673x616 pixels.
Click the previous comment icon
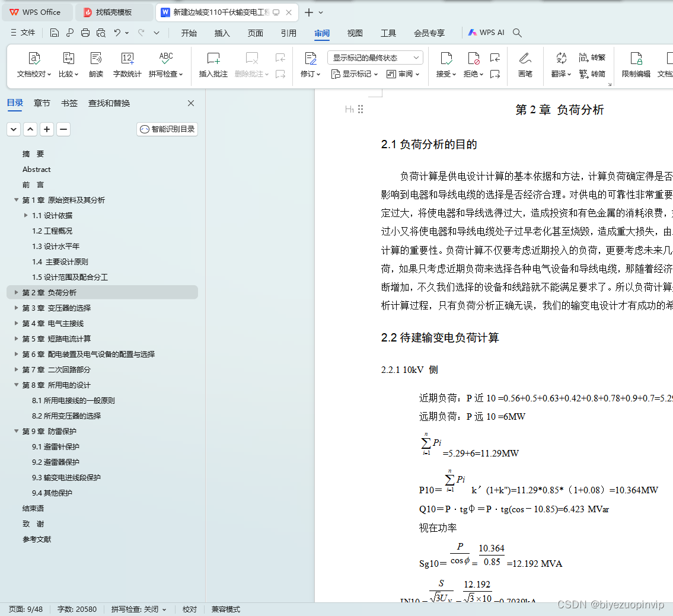click(280, 58)
